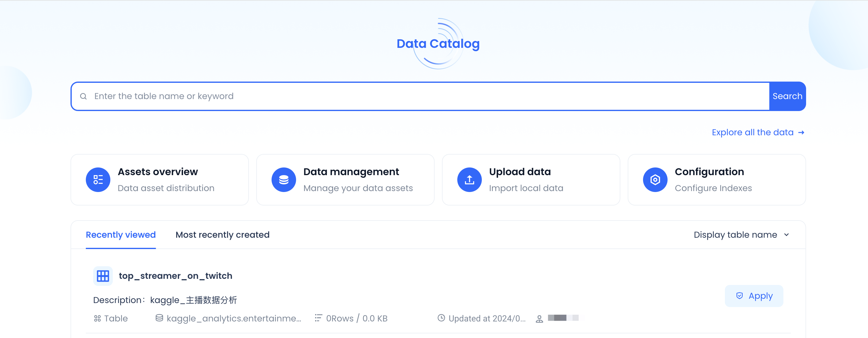Open the Configuration card title
Image resolution: width=868 pixels, height=338 pixels.
coord(709,172)
